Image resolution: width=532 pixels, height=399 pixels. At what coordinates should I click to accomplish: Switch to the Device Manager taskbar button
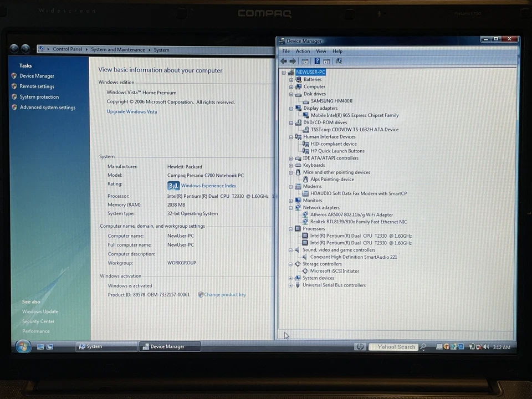170,346
